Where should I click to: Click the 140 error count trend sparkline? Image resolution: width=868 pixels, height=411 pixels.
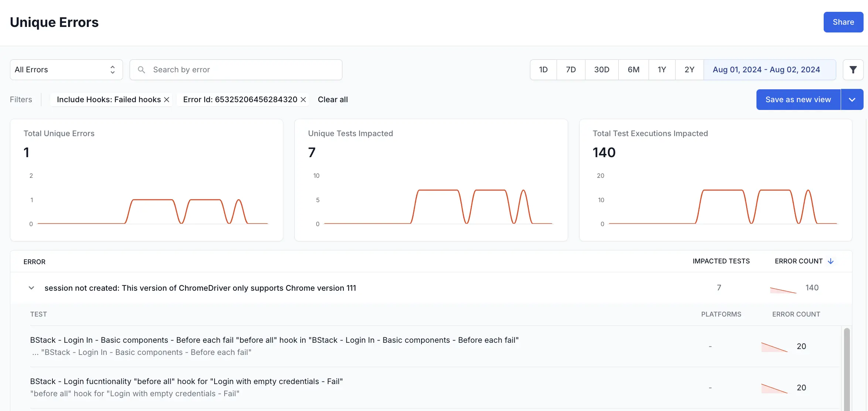783,290
